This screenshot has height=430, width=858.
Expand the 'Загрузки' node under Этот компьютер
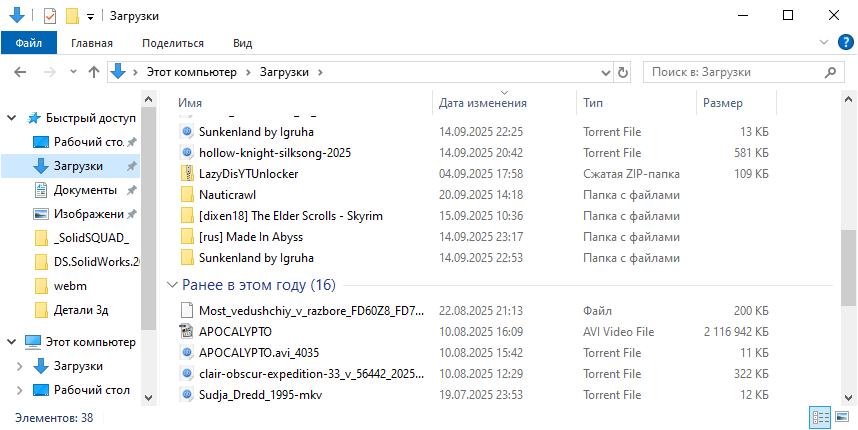click(19, 366)
